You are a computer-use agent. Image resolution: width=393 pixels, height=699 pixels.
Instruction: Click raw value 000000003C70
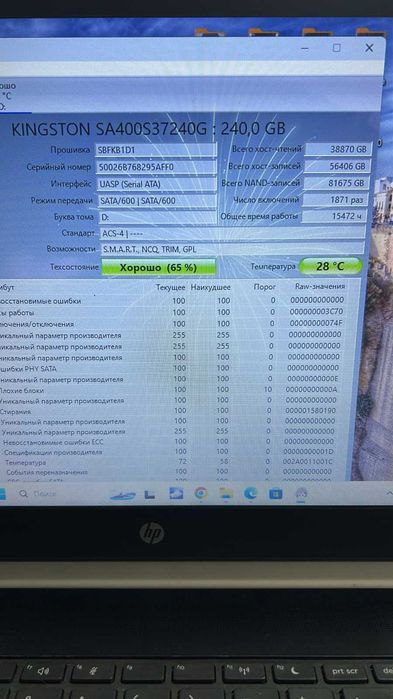pos(316,312)
